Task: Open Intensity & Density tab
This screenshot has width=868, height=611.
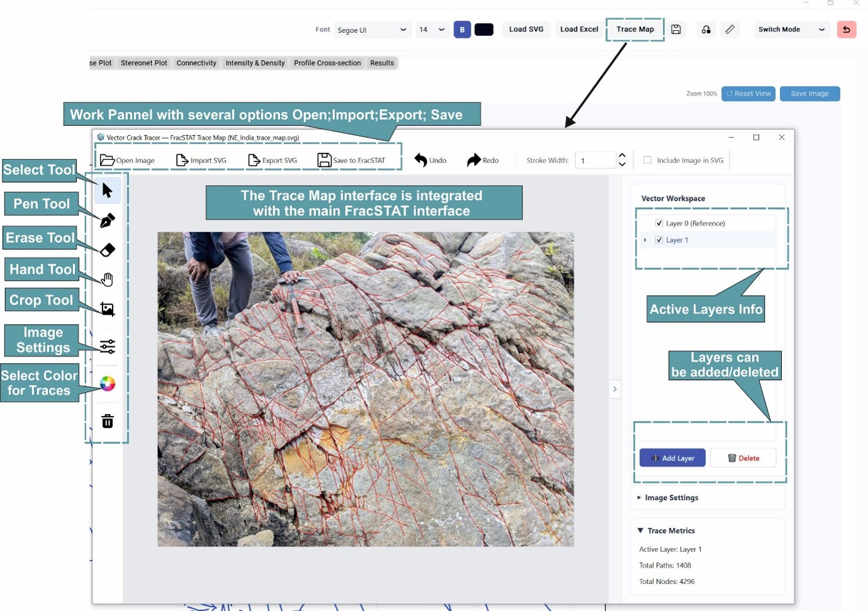Action: point(255,63)
